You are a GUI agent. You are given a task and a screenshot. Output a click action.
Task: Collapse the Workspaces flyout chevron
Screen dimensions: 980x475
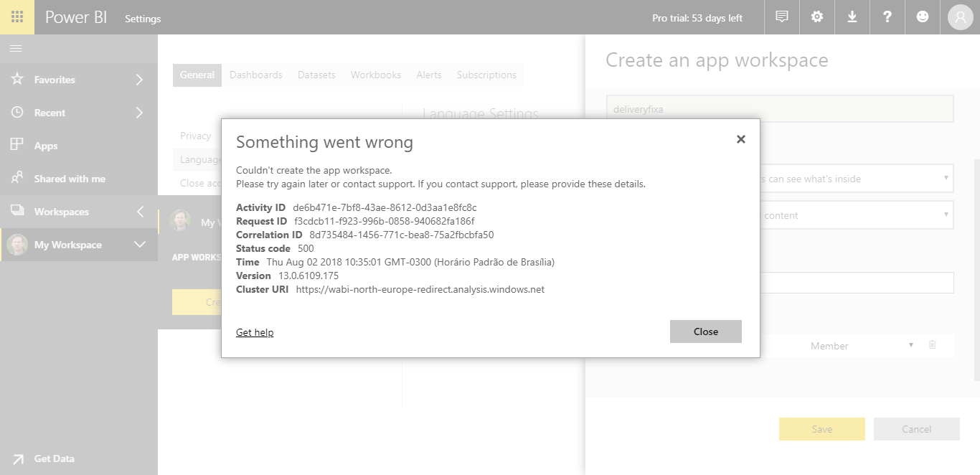140,212
